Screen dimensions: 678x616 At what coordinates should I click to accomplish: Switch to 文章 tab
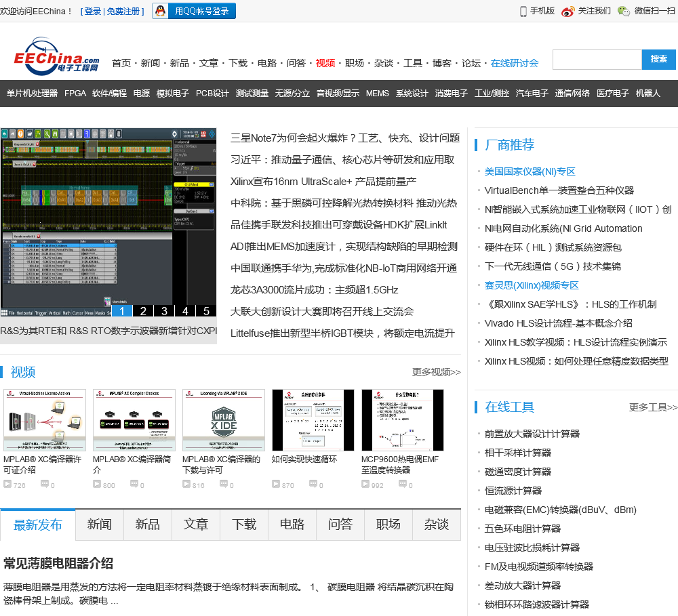pyautogui.click(x=196, y=525)
